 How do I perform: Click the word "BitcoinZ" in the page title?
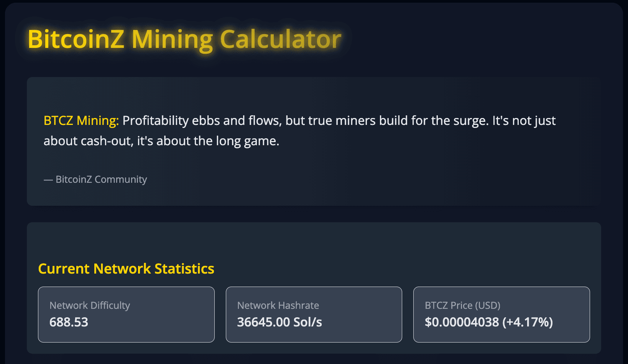[x=76, y=39]
